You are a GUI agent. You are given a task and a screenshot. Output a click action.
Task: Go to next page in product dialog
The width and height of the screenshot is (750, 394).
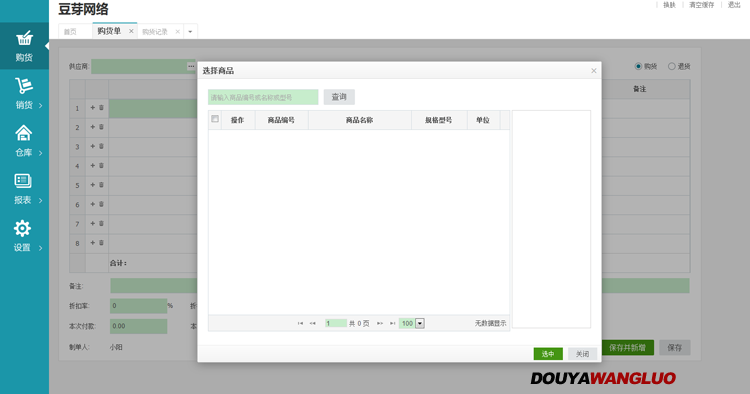[x=380, y=324]
